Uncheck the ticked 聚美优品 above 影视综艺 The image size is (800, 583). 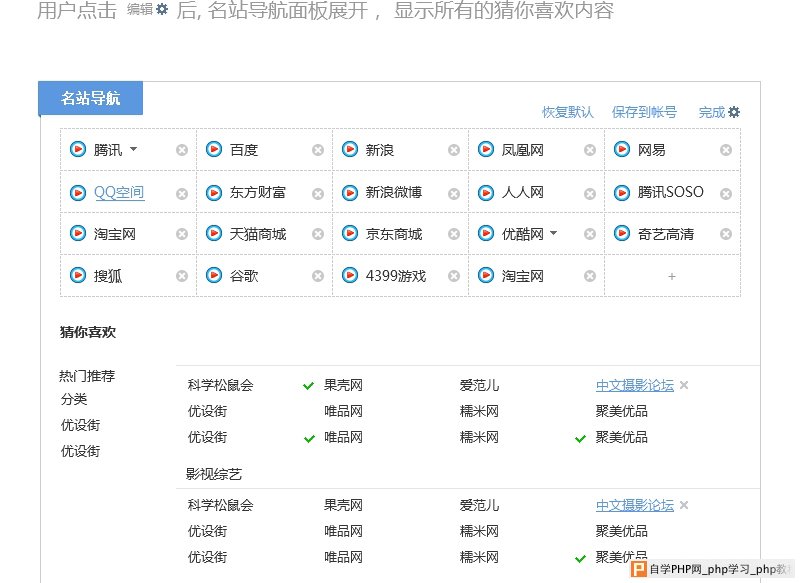click(580, 439)
